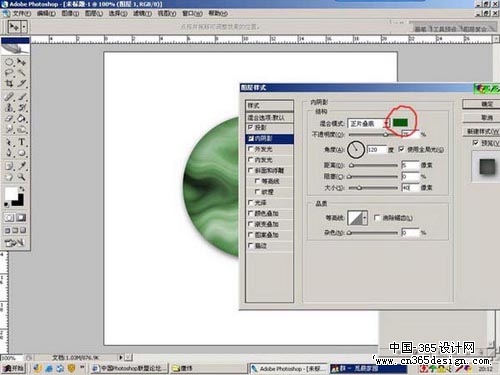This screenshot has height=375, width=500.
Task: Pick the Paint Bucket tool
Action: 22,118
